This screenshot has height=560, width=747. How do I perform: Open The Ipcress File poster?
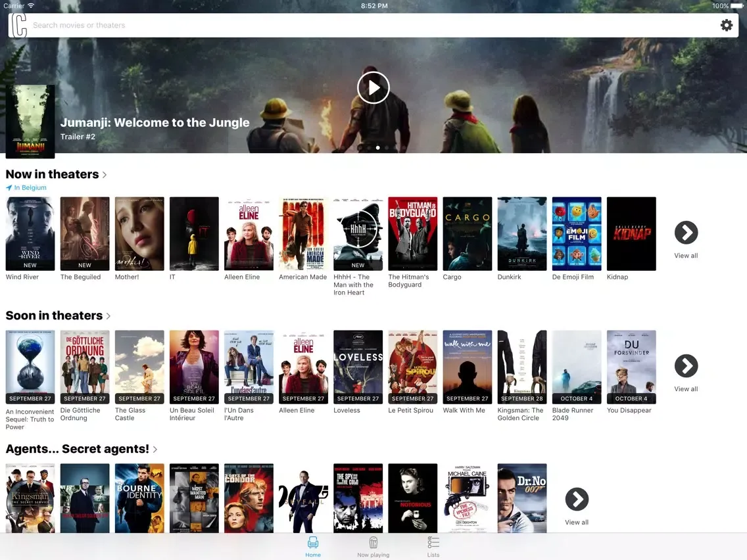click(x=468, y=498)
